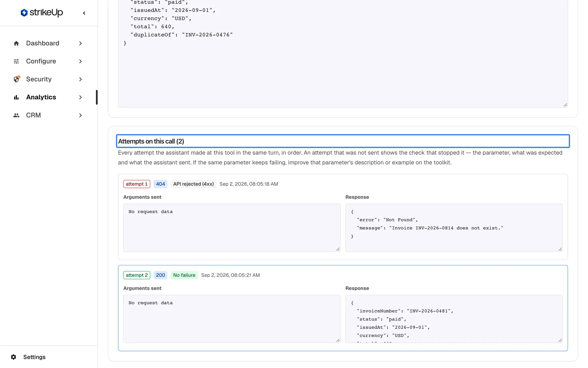Click the attempt 1 Arguments sent box
Viewport: 588px width, 368px height.
coord(232,228)
